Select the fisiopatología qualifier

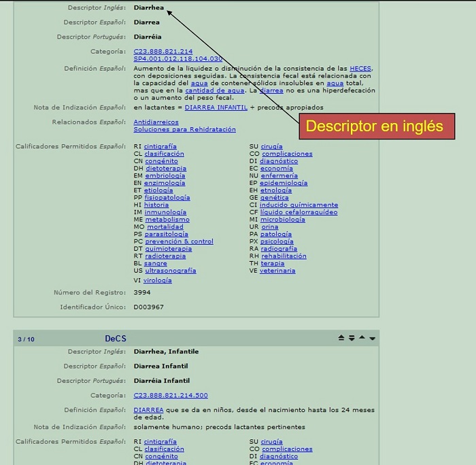pos(167,198)
